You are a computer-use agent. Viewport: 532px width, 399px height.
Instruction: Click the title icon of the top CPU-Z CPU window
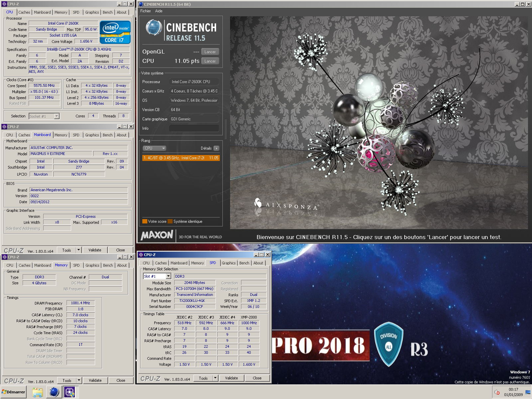[x=4, y=4]
